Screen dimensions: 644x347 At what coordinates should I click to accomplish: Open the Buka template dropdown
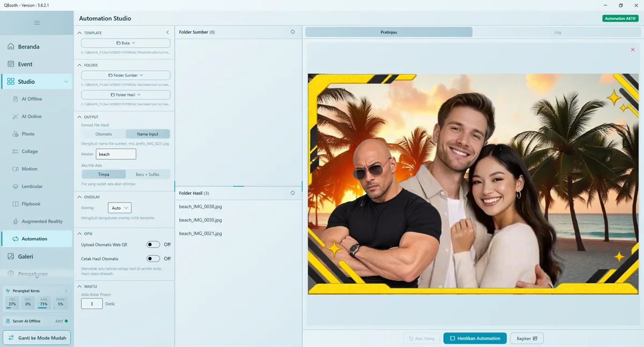[x=126, y=43]
